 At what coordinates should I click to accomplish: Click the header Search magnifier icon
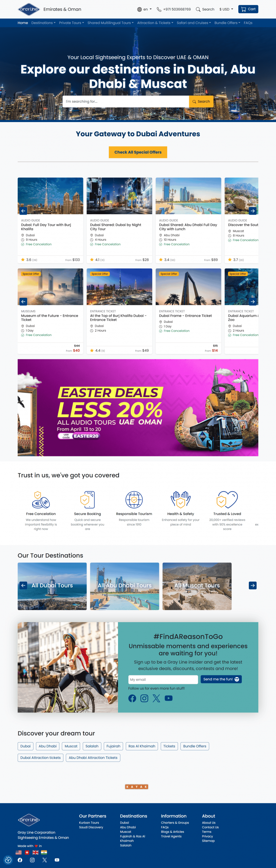point(198,9)
